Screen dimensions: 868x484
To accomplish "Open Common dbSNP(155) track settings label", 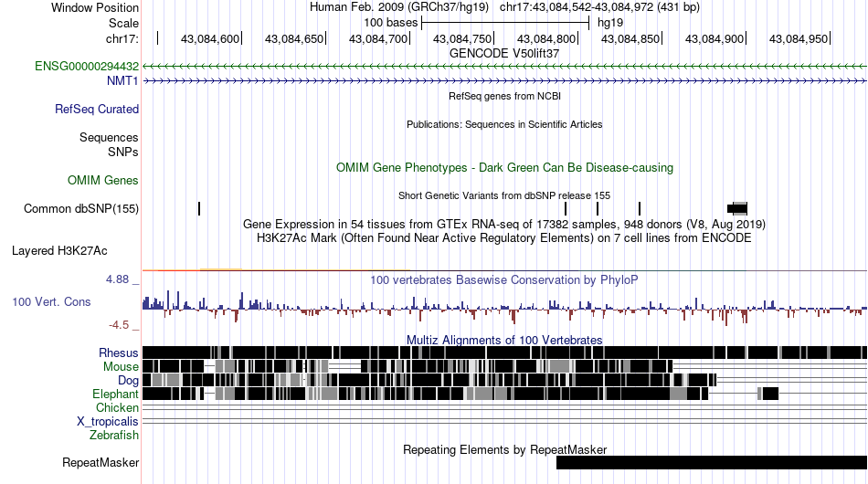I will pos(81,208).
